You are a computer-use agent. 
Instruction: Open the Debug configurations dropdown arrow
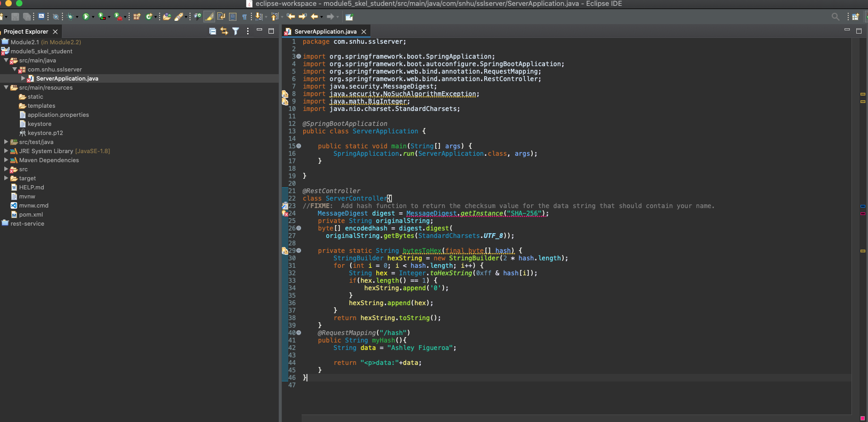click(x=77, y=17)
